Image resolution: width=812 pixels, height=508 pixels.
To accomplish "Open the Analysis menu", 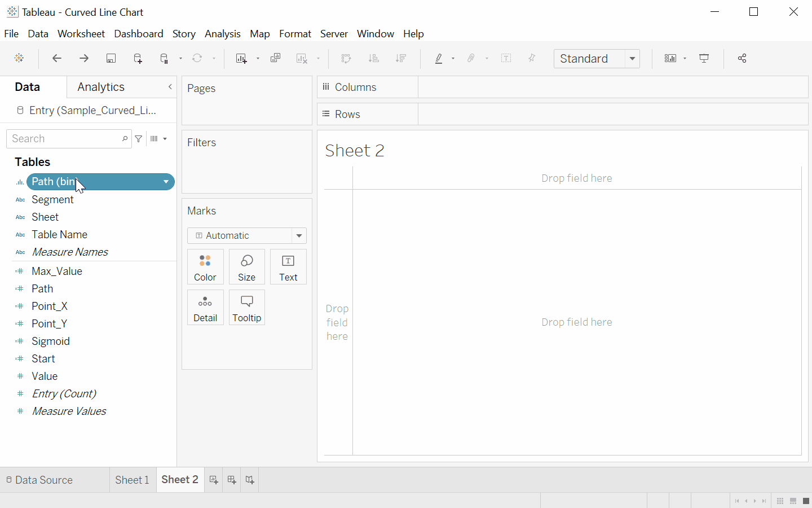I will tap(222, 33).
